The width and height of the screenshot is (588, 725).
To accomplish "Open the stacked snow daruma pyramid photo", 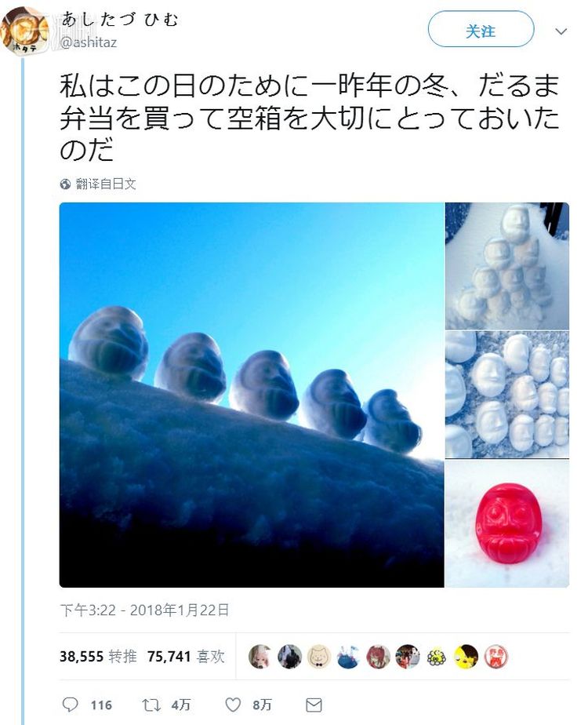I will (x=507, y=266).
